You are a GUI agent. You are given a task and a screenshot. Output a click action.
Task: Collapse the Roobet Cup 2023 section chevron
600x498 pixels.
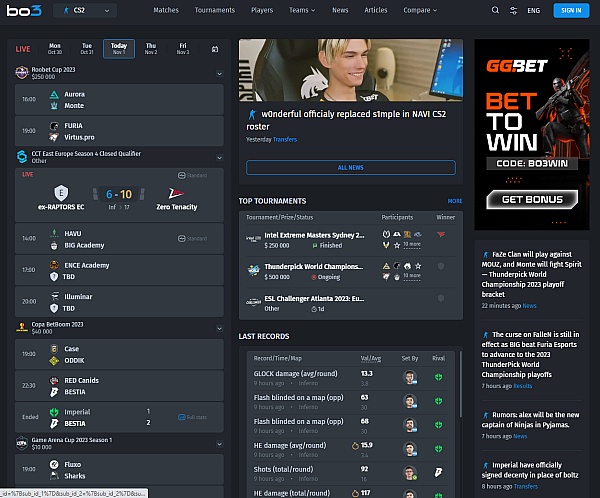(219, 73)
